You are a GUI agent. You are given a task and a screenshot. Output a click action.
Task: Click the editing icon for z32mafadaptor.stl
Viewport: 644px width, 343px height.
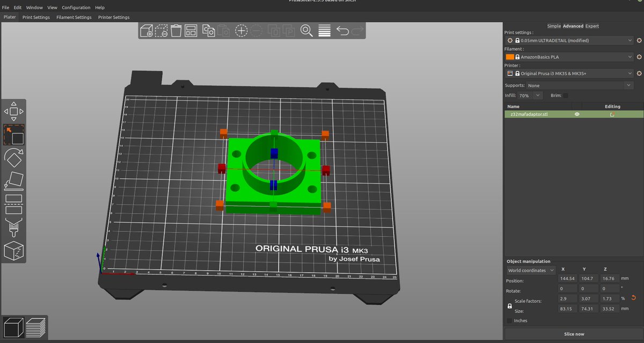(612, 114)
